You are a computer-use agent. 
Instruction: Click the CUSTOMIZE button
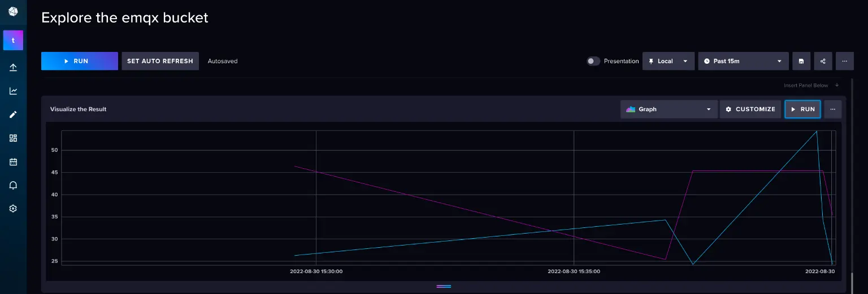pos(750,109)
